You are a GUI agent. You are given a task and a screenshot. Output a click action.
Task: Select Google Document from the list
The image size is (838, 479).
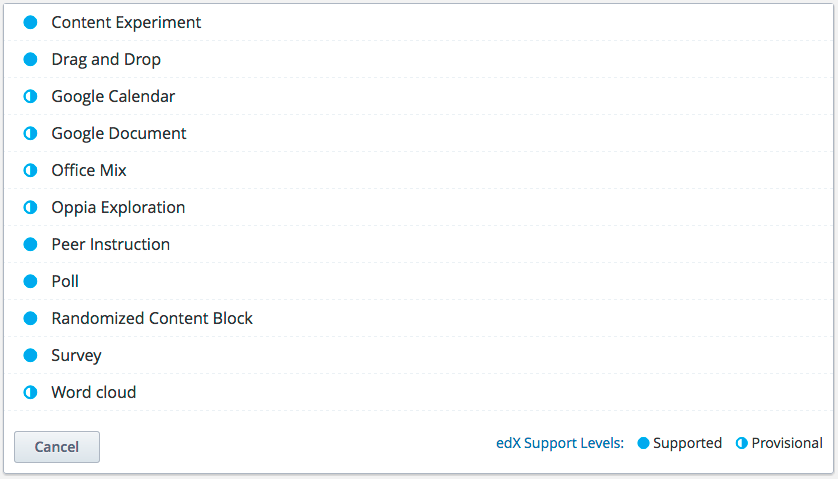point(119,133)
